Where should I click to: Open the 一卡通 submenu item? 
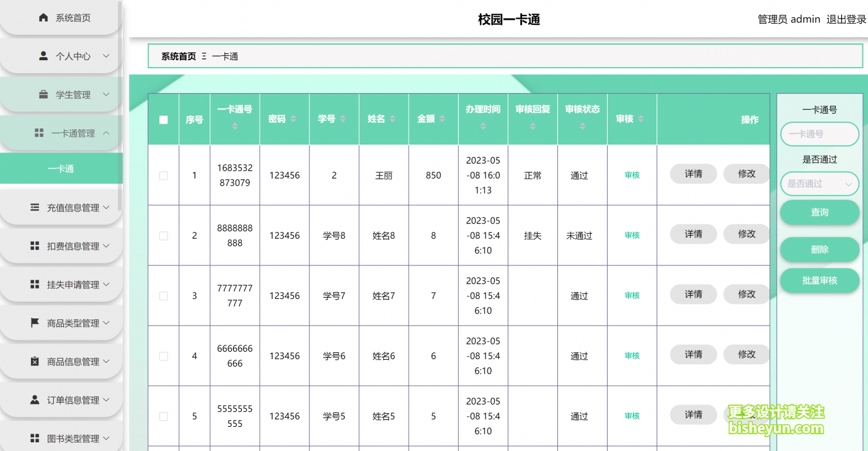click(61, 168)
